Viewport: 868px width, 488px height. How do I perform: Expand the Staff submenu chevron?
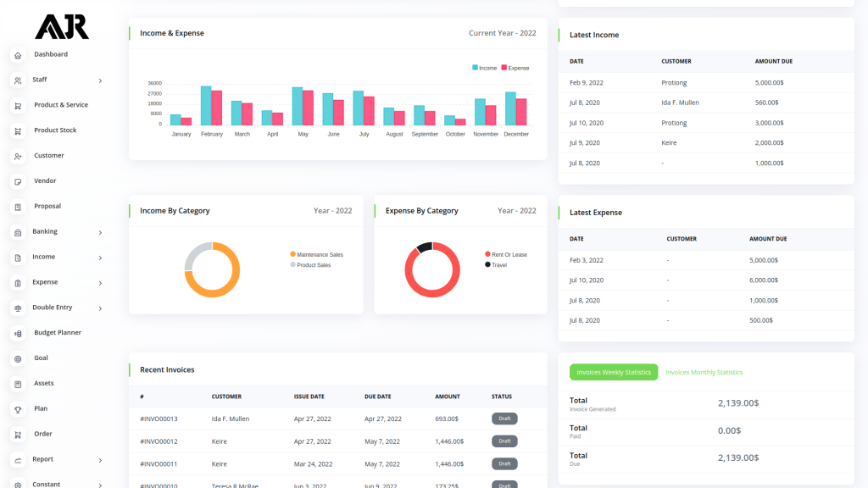coord(100,80)
